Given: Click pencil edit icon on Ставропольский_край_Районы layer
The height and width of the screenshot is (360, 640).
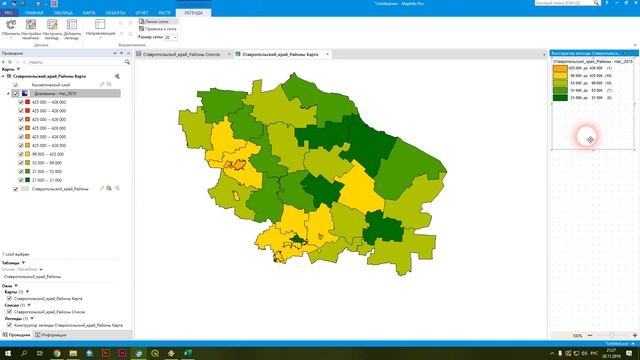Looking at the screenshot, I should (102, 189).
